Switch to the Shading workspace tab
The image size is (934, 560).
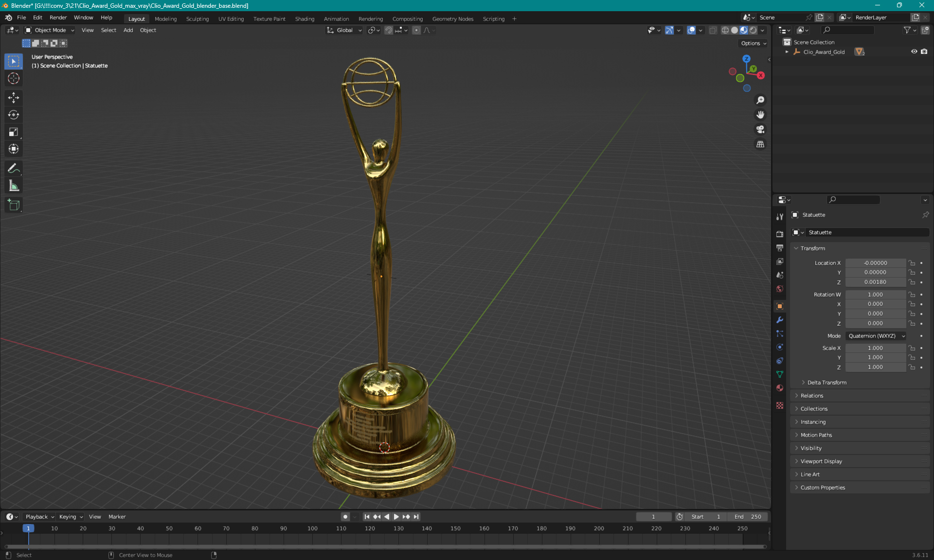(305, 19)
